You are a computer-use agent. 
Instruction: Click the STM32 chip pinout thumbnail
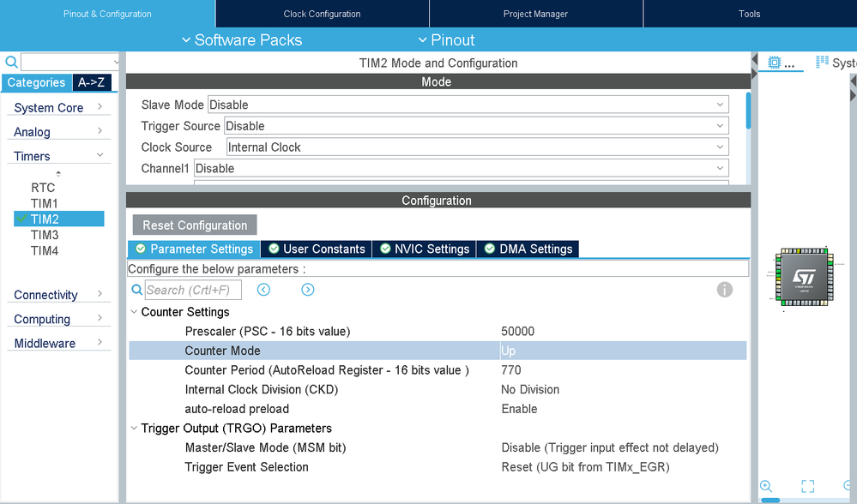[804, 277]
